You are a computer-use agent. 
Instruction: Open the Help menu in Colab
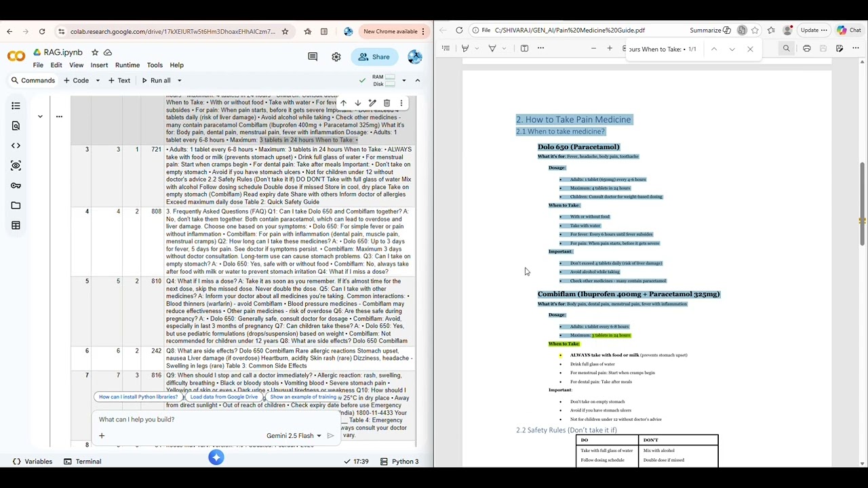tap(176, 65)
